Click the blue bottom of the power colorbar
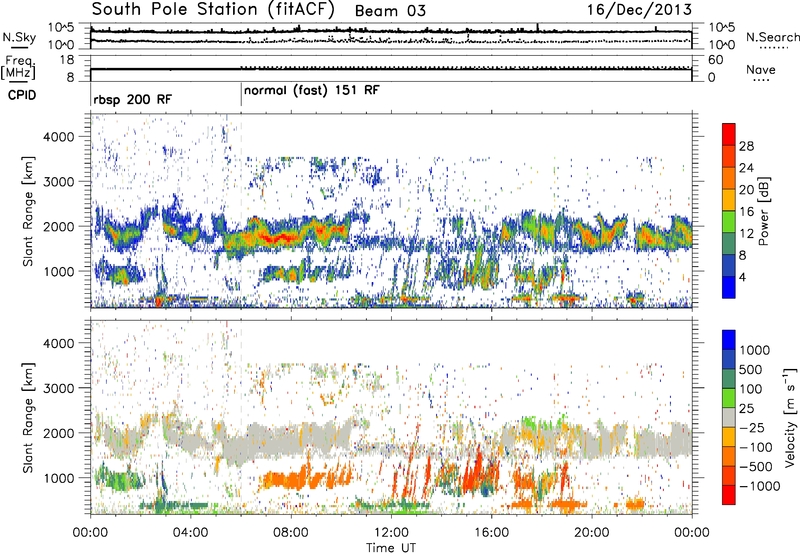Image resolution: width=800 pixels, height=554 pixels. pyautogui.click(x=729, y=289)
